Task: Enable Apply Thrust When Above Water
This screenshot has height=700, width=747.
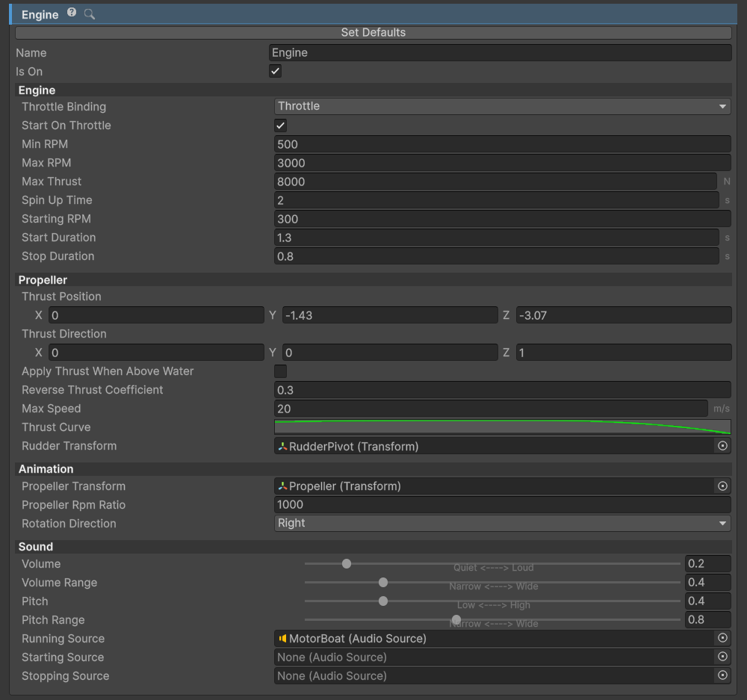Action: [x=281, y=371]
